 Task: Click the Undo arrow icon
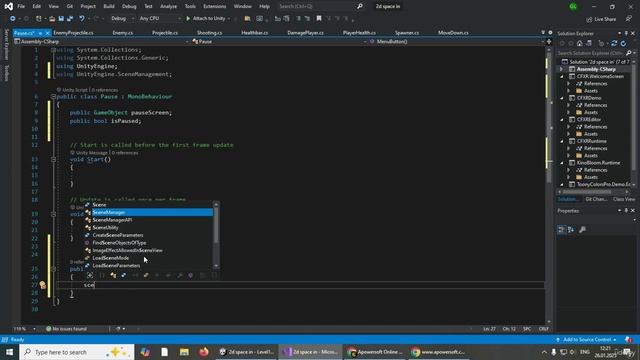(82, 19)
